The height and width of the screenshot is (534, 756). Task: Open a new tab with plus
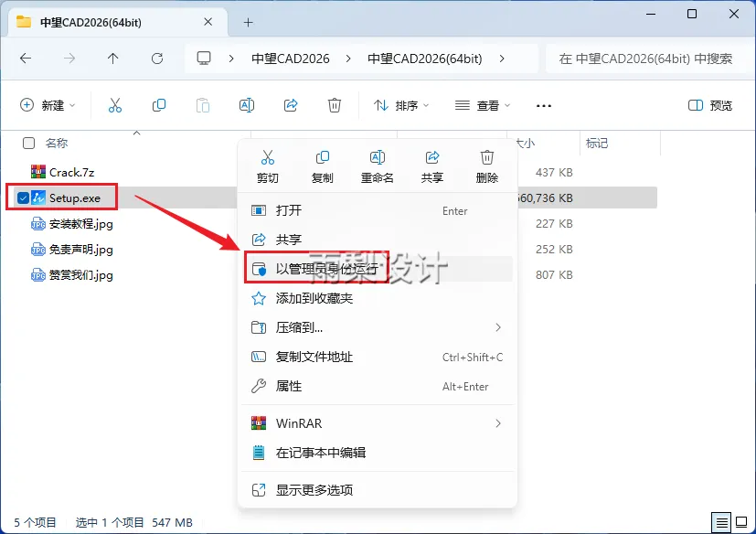coord(249,22)
